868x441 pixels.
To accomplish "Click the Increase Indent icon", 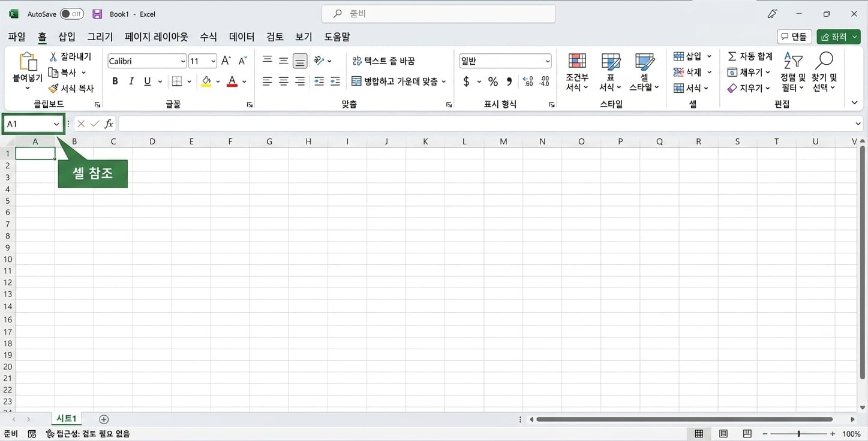I will pos(335,81).
